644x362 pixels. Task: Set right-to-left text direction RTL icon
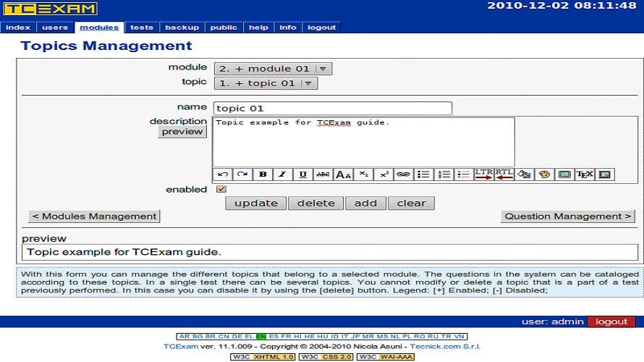504,174
